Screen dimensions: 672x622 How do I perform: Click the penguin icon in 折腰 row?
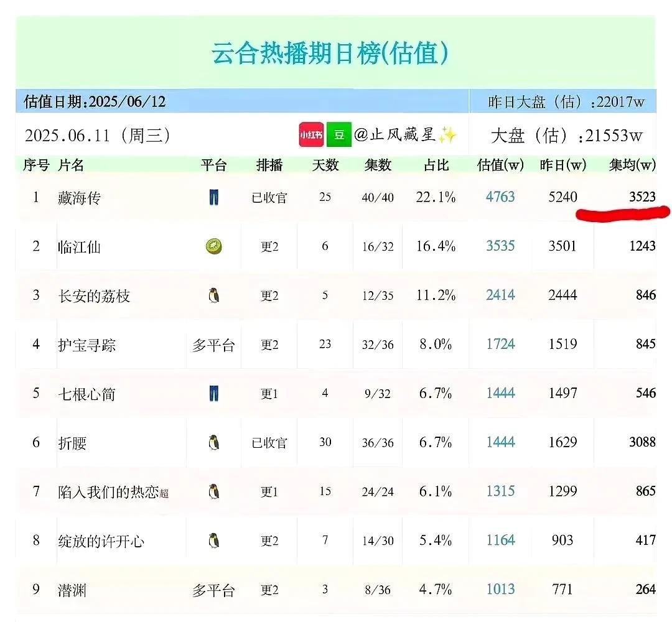(x=214, y=442)
